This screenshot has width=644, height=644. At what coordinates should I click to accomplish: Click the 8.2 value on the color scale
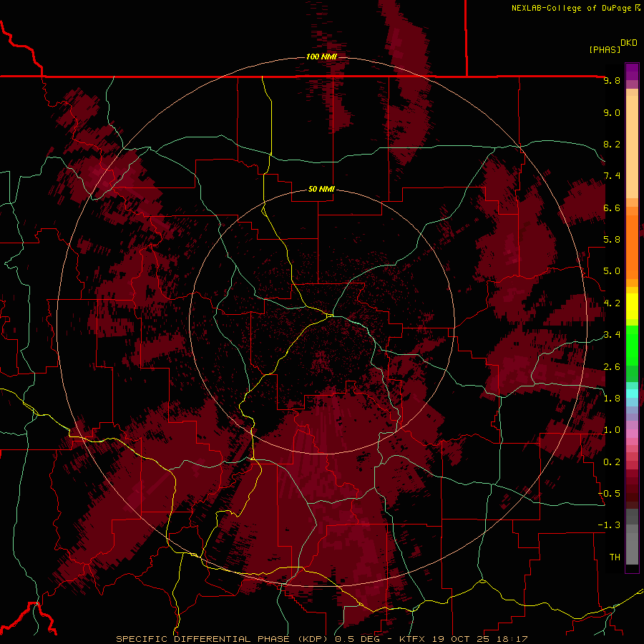tap(612, 144)
